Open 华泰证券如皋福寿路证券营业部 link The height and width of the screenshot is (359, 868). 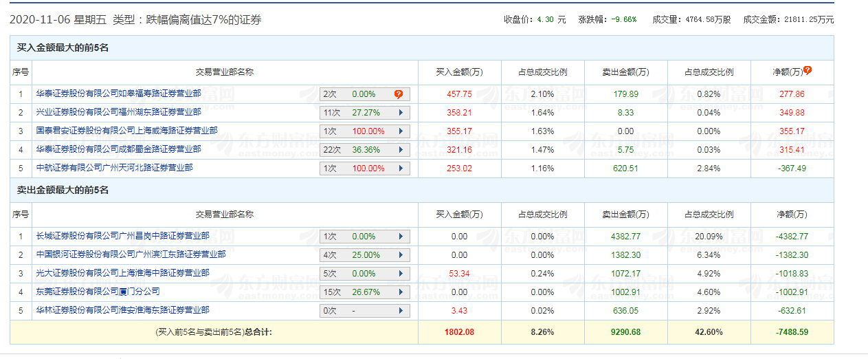[119, 94]
